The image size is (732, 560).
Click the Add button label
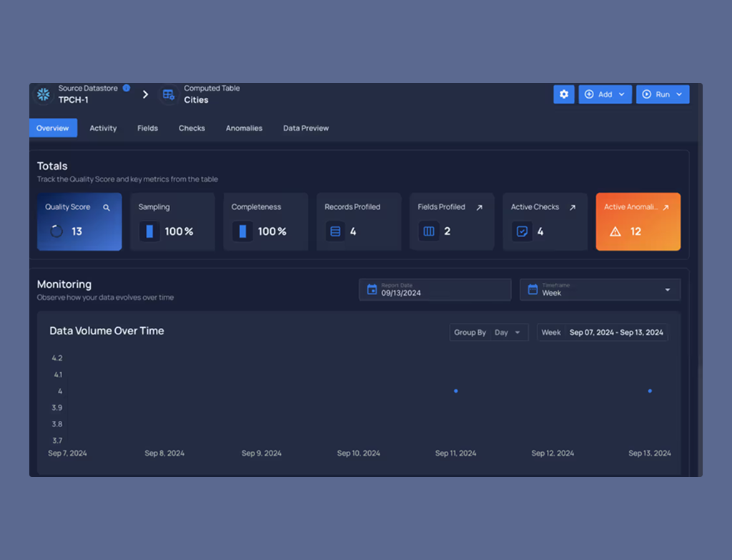point(605,94)
